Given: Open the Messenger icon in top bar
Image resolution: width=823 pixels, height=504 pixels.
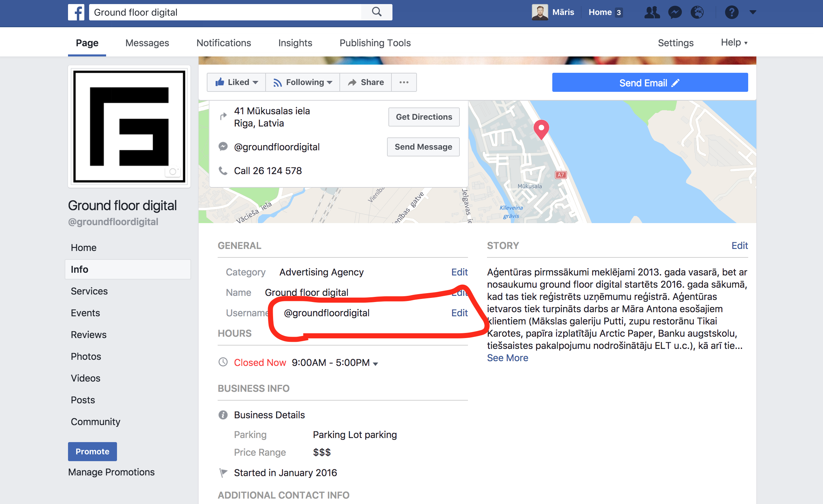Looking at the screenshot, I should [675, 12].
